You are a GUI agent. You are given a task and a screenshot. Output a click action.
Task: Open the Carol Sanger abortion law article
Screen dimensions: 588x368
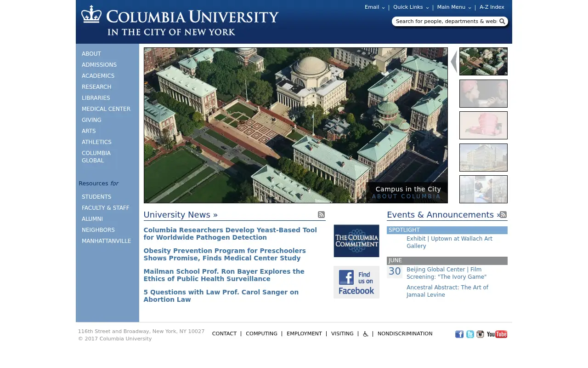coord(221,296)
